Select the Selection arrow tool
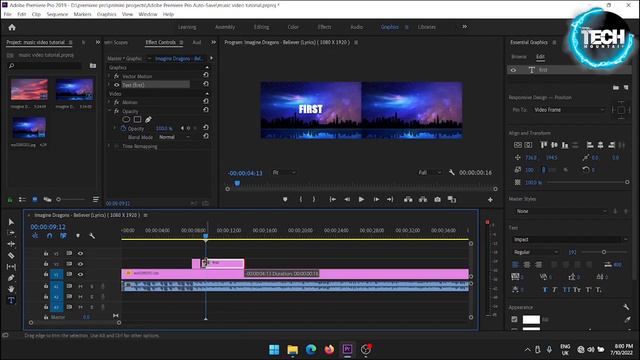Image resolution: width=640 pixels, height=360 pixels. coord(11,222)
